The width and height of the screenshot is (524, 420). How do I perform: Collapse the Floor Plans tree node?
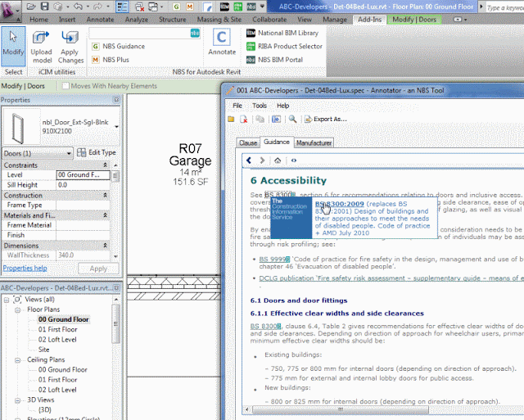point(17,310)
